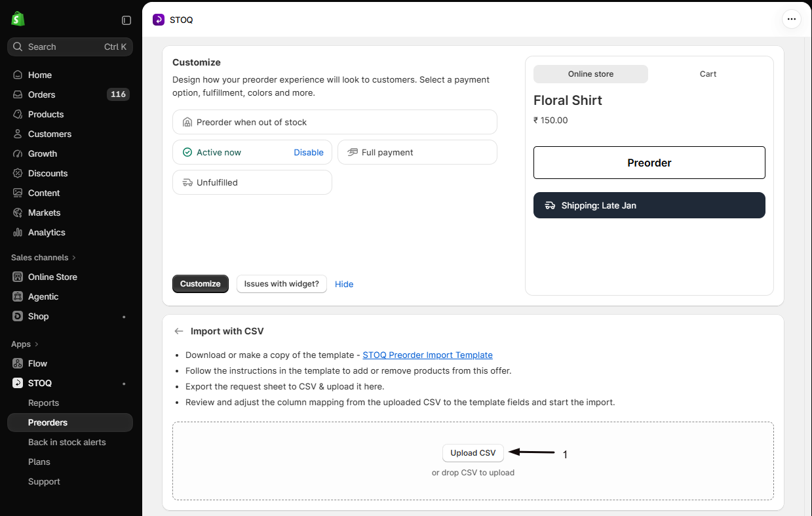
Task: Click the Analytics bar chart icon
Action: click(x=18, y=232)
